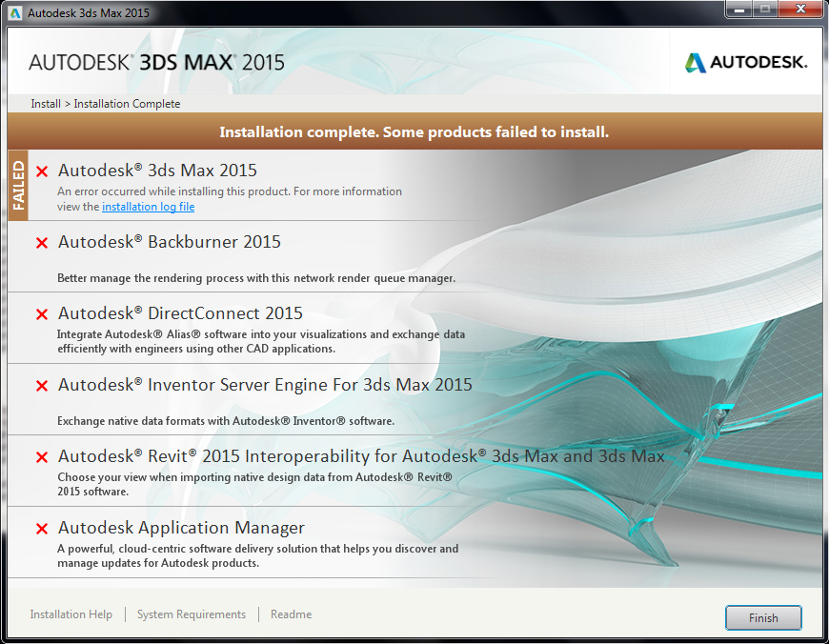
Task: Open System Requirements link
Action: 192,614
